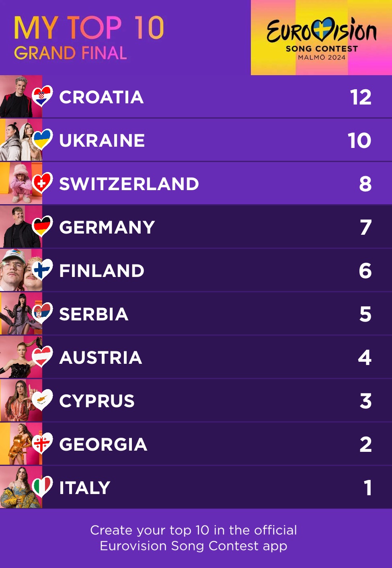Select the Eurovision Song Contest logo
The width and height of the screenshot is (392, 568).
point(321,37)
